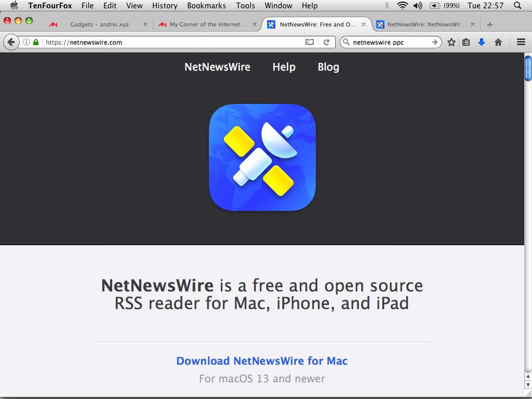
Task: Click the volume speaker icon
Action: [x=418, y=5]
